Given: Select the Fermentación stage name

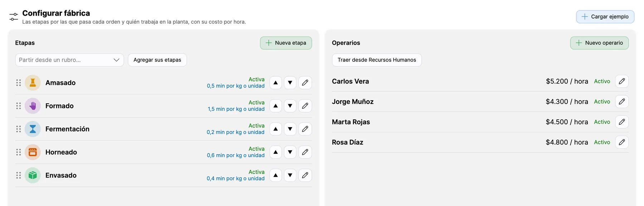Looking at the screenshot, I should [67, 129].
